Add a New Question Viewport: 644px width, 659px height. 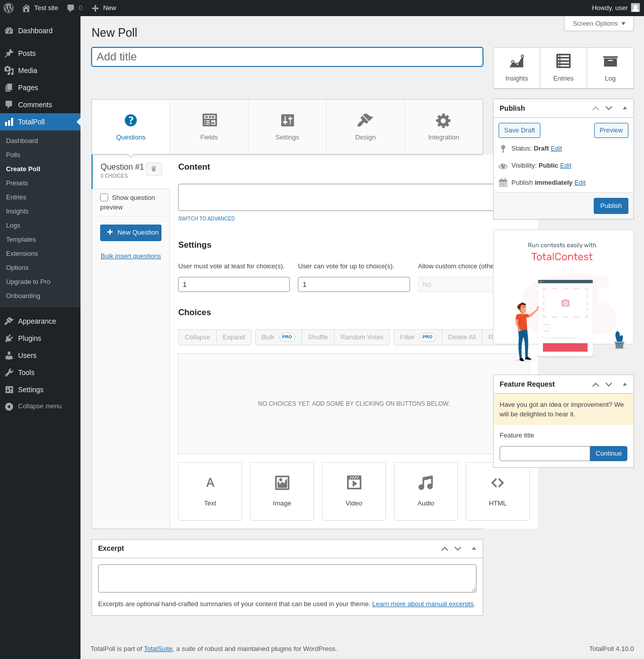point(131,233)
